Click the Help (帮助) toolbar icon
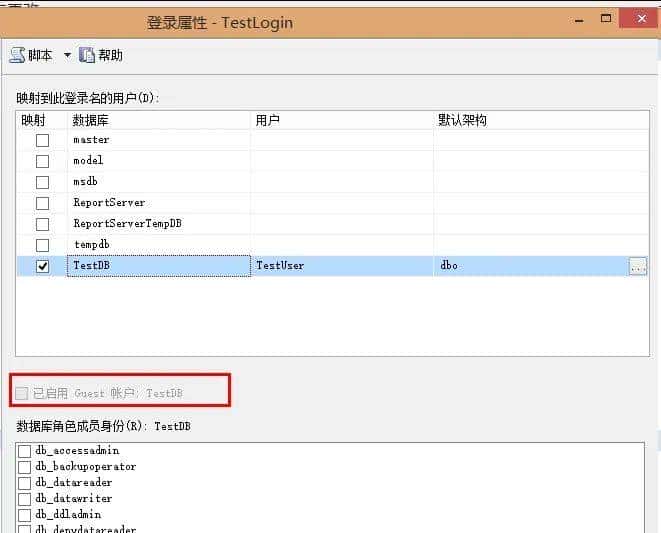This screenshot has height=533, width=661. 87,55
